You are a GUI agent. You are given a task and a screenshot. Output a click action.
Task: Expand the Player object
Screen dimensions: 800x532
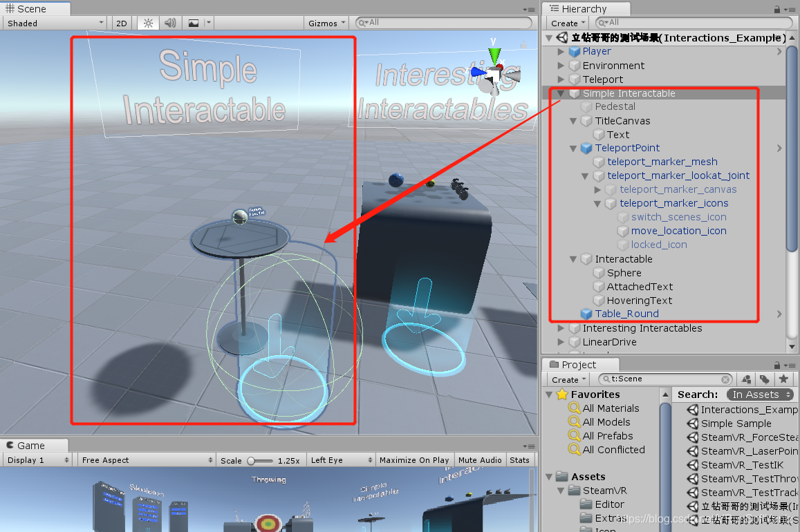click(561, 51)
